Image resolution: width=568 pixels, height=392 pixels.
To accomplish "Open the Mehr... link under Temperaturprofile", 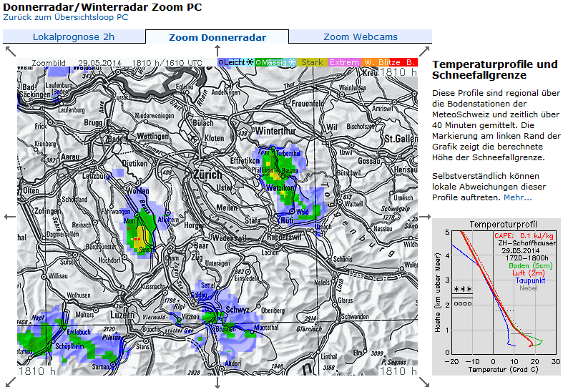I will click(518, 197).
